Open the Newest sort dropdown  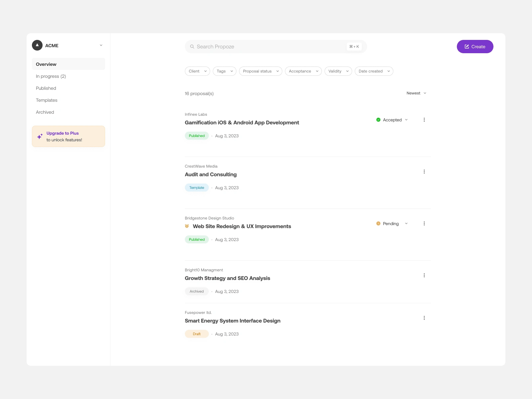416,93
